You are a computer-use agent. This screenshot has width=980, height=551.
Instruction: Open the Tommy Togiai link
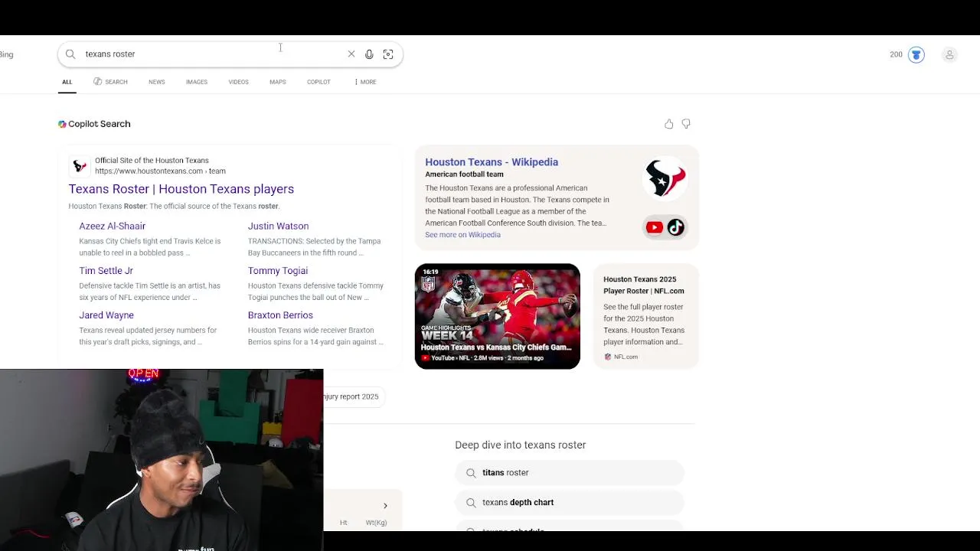(x=278, y=271)
